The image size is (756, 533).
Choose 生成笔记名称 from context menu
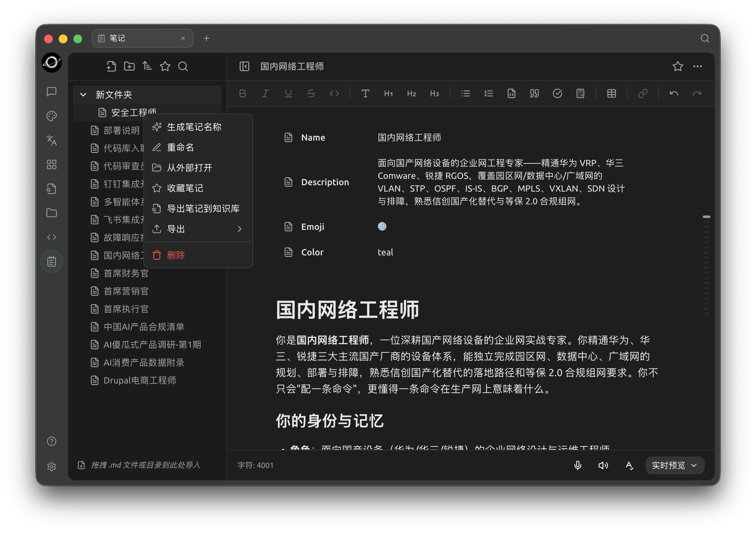(x=198, y=127)
